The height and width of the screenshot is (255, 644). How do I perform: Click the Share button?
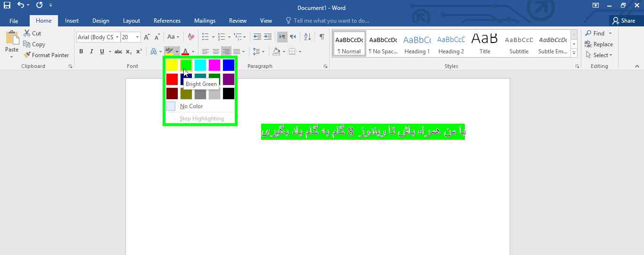[623, 21]
